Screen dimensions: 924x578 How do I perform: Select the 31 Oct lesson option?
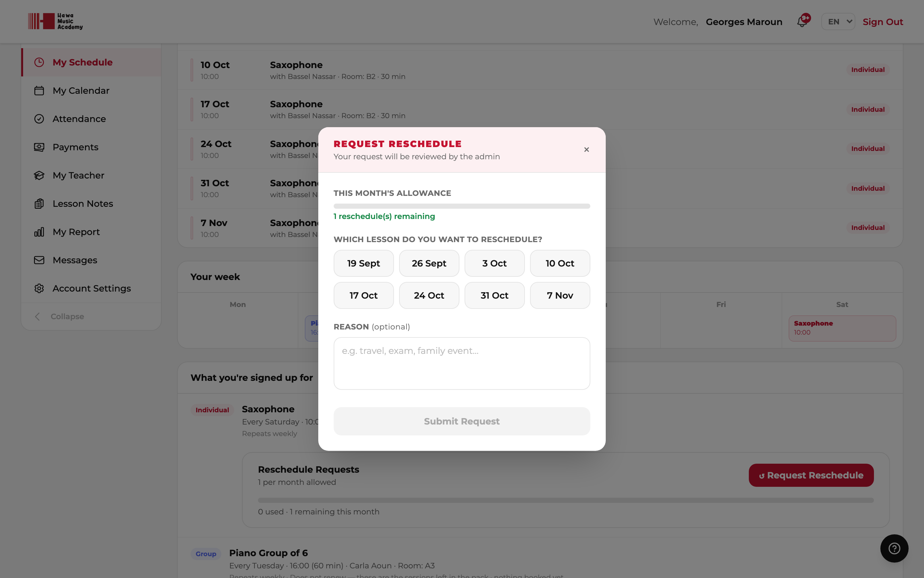click(494, 295)
